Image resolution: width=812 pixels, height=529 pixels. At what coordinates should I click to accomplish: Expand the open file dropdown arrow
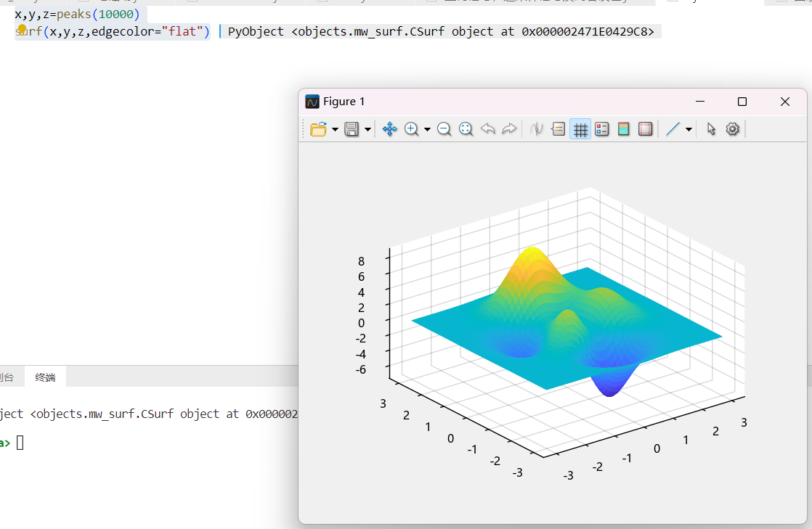335,129
